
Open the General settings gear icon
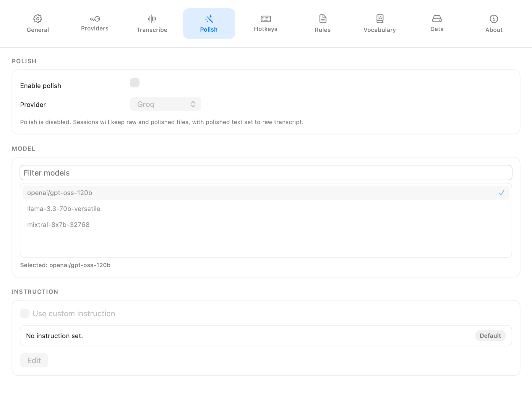tap(38, 19)
